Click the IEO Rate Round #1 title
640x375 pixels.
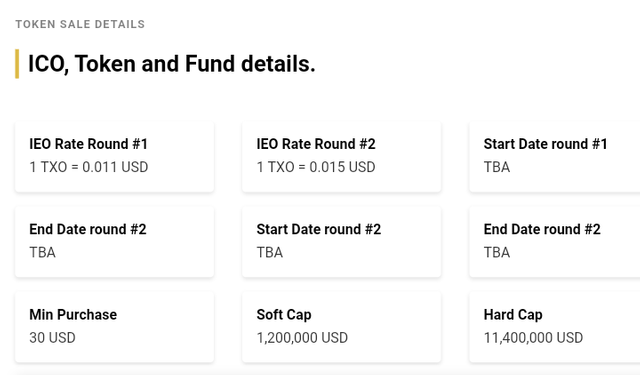(x=88, y=144)
